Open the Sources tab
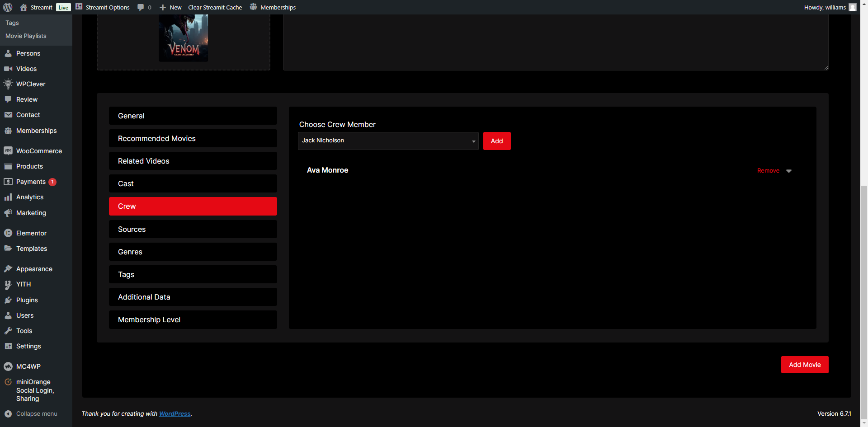 tap(193, 229)
